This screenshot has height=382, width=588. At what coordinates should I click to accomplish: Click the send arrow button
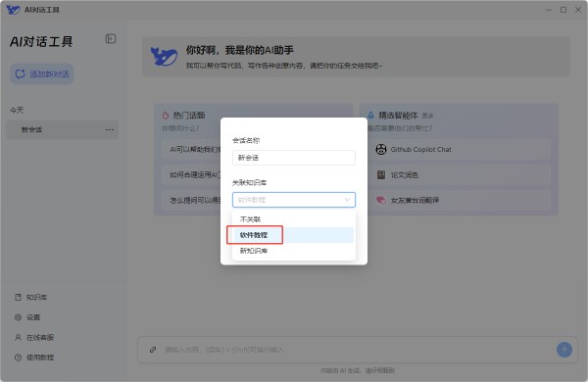[564, 350]
